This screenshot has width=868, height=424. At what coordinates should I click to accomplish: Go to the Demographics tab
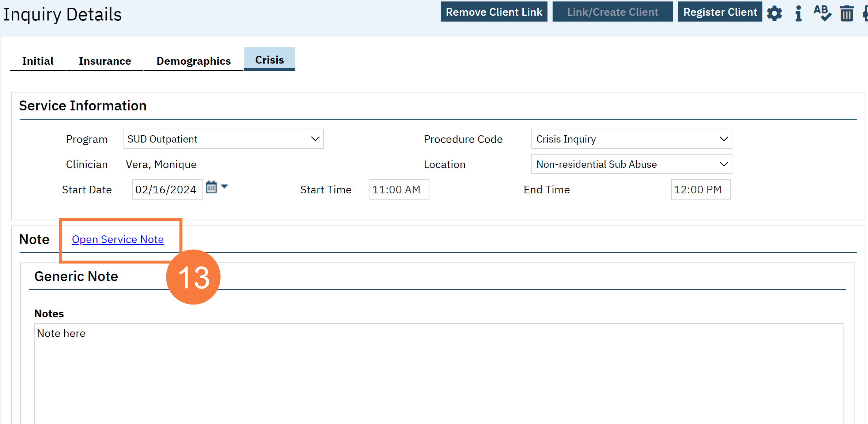[193, 61]
